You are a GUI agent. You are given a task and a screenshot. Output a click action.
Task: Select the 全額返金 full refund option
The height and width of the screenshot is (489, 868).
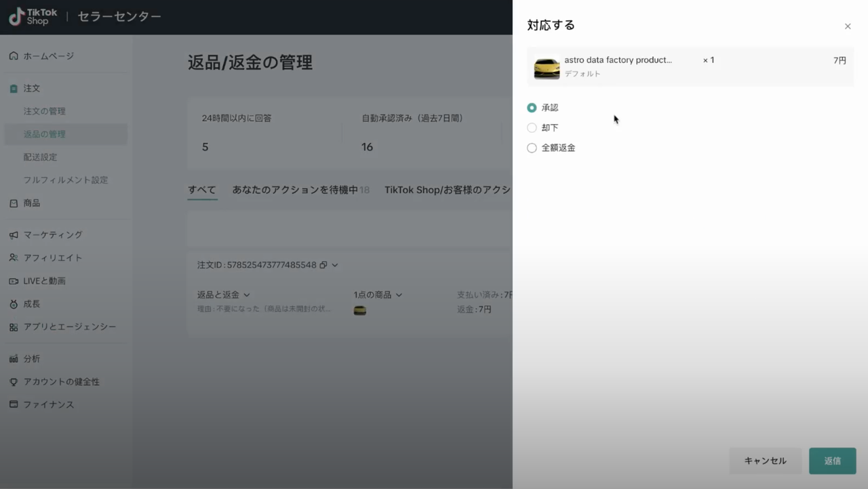[532, 147]
